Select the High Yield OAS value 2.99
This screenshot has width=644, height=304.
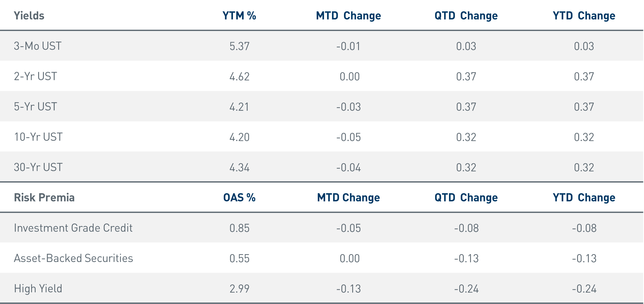(239, 289)
